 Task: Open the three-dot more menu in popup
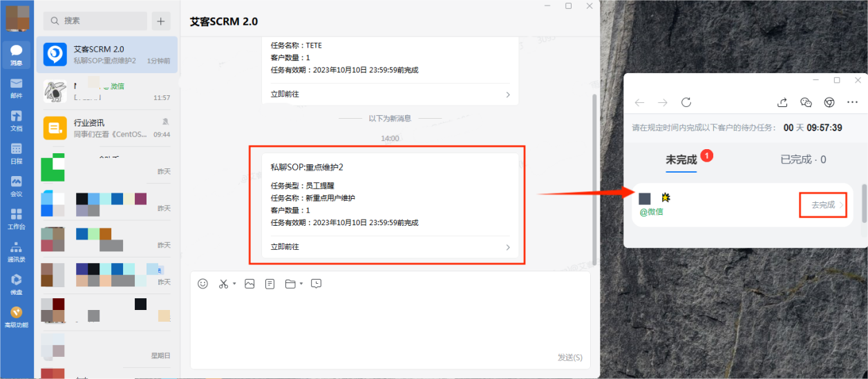click(852, 102)
